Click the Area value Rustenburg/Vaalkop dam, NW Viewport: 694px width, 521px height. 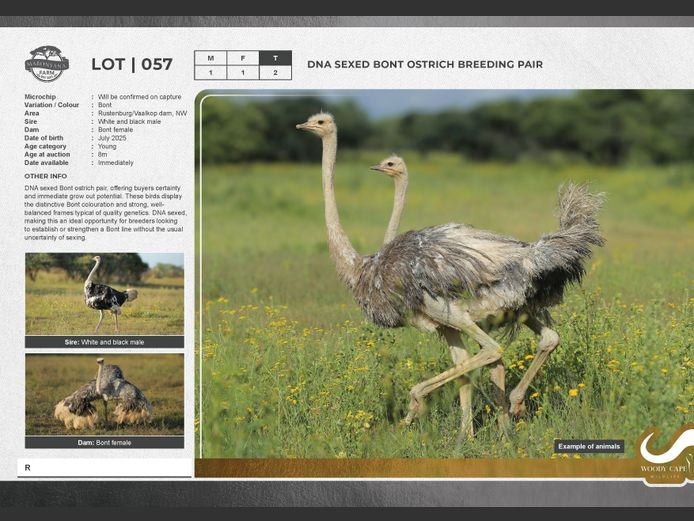pos(143,113)
